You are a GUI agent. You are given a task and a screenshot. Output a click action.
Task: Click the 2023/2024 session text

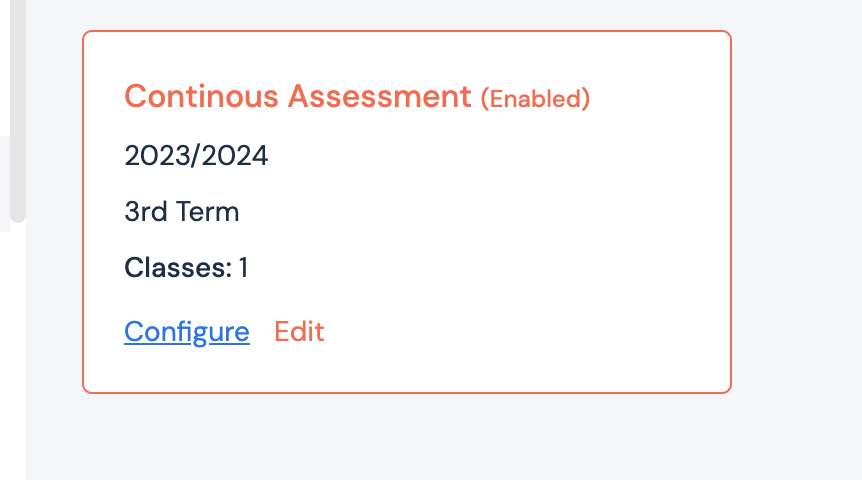[196, 156]
